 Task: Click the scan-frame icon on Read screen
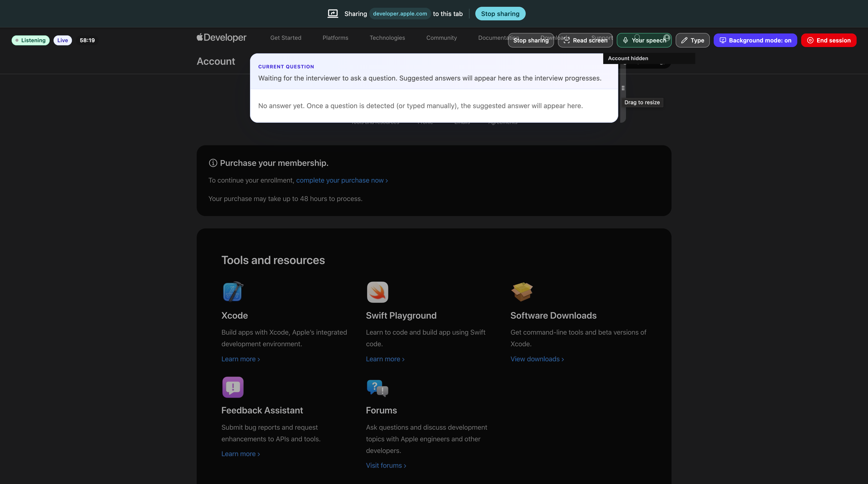pyautogui.click(x=566, y=40)
